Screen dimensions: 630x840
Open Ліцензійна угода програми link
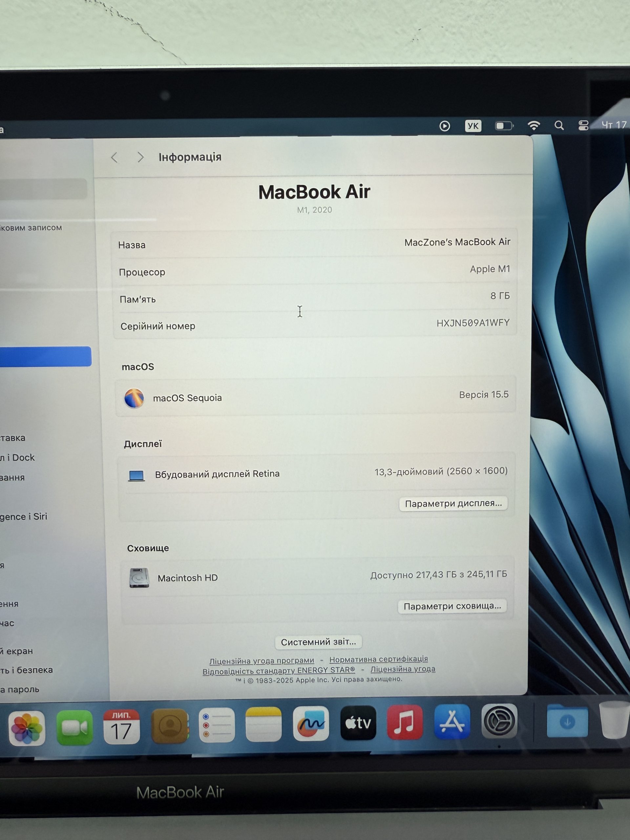tap(262, 661)
